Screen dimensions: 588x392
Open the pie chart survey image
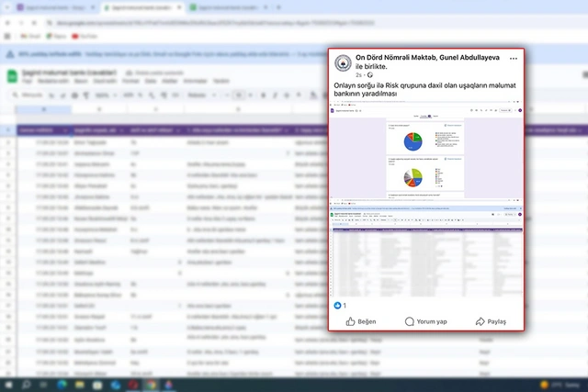pyautogui.click(x=426, y=152)
